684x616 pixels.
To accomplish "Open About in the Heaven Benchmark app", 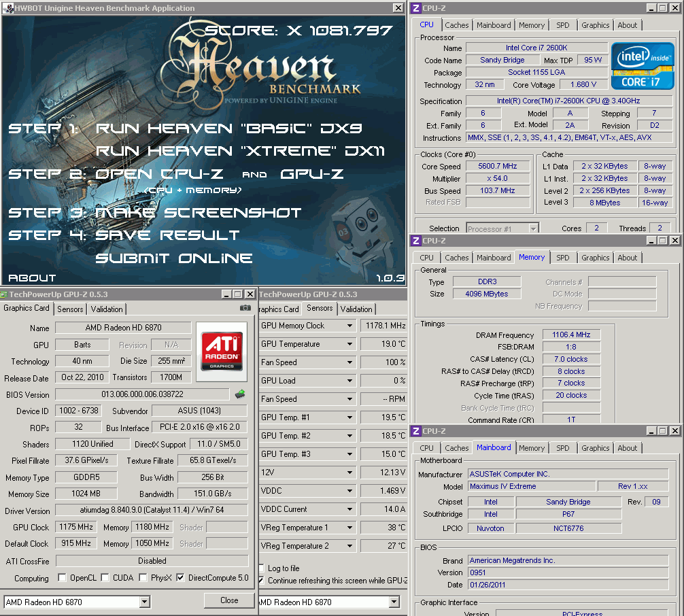I will (32, 278).
